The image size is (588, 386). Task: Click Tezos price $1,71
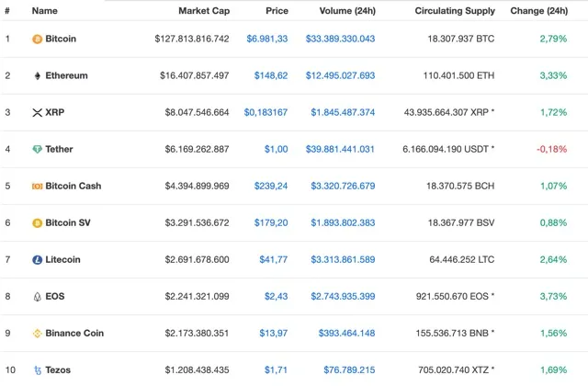click(x=276, y=369)
